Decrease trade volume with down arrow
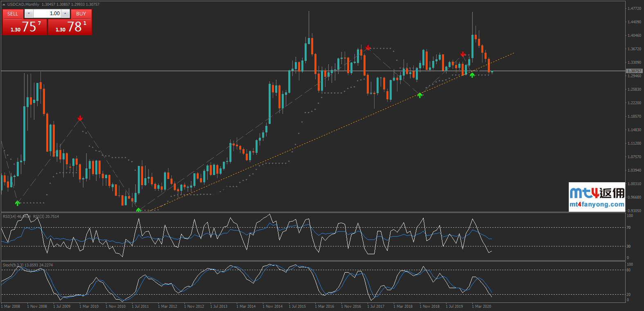 tap(29, 13)
